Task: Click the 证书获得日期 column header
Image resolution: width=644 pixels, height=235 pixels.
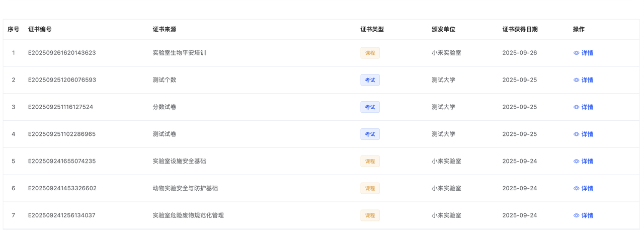Action: pos(520,29)
